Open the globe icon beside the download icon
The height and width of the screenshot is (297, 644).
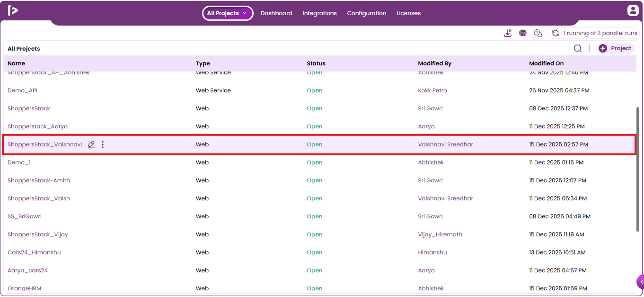point(523,33)
